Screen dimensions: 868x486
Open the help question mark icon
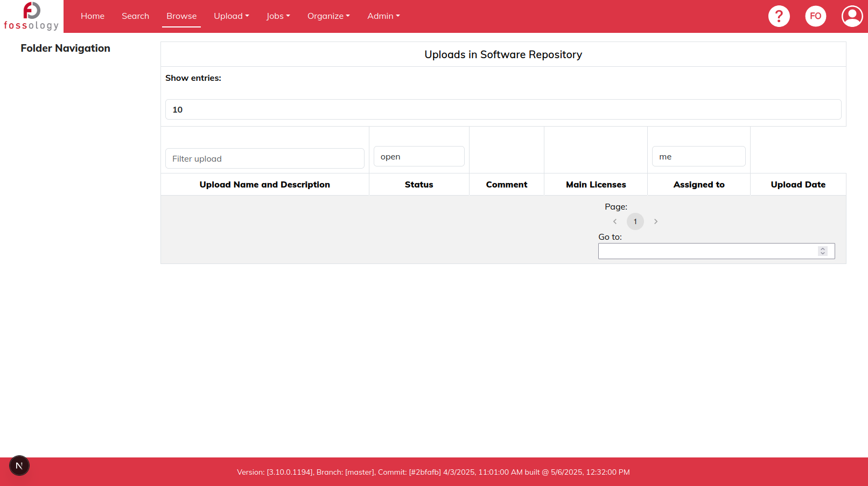pyautogui.click(x=779, y=16)
